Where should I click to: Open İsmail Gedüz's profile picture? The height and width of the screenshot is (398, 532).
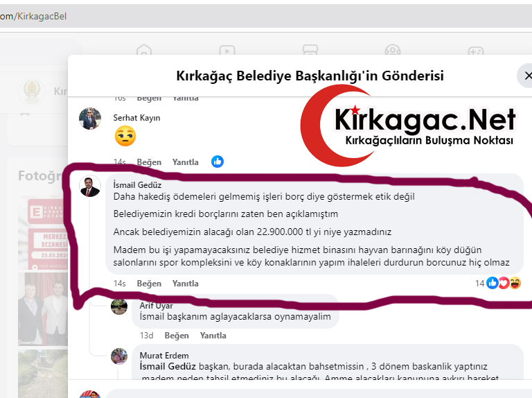coord(90,187)
